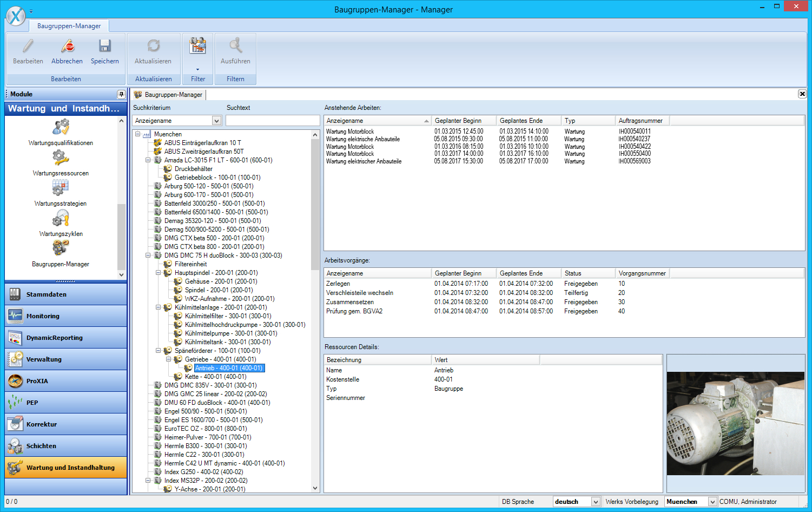This screenshot has height=512, width=812.
Task: Click the Abbrechen cancel icon
Action: (67, 47)
